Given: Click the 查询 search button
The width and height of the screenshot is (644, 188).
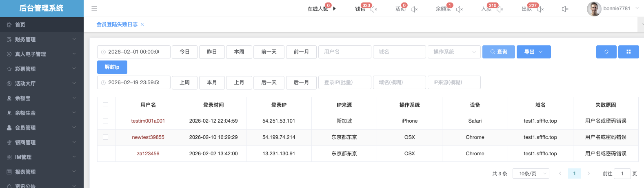Looking at the screenshot, I should coord(498,52).
